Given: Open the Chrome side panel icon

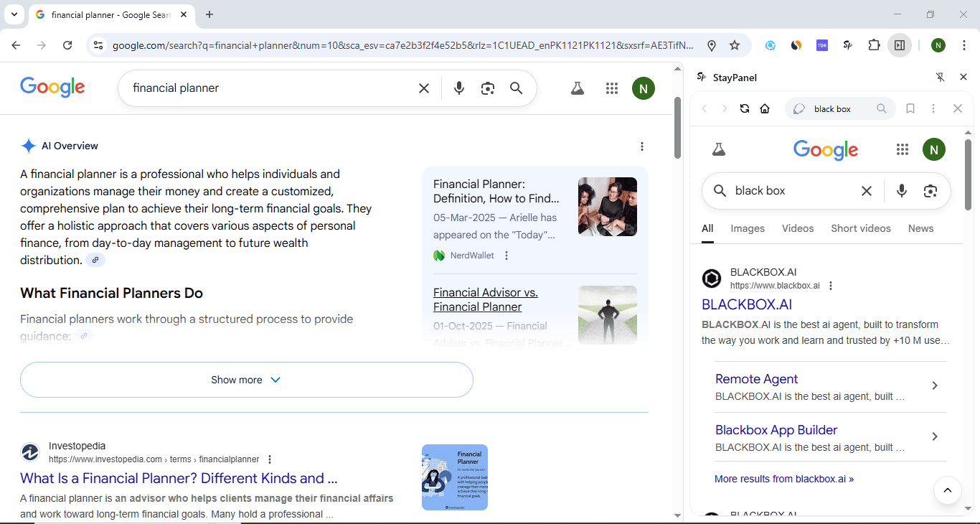Looking at the screenshot, I should click(900, 45).
